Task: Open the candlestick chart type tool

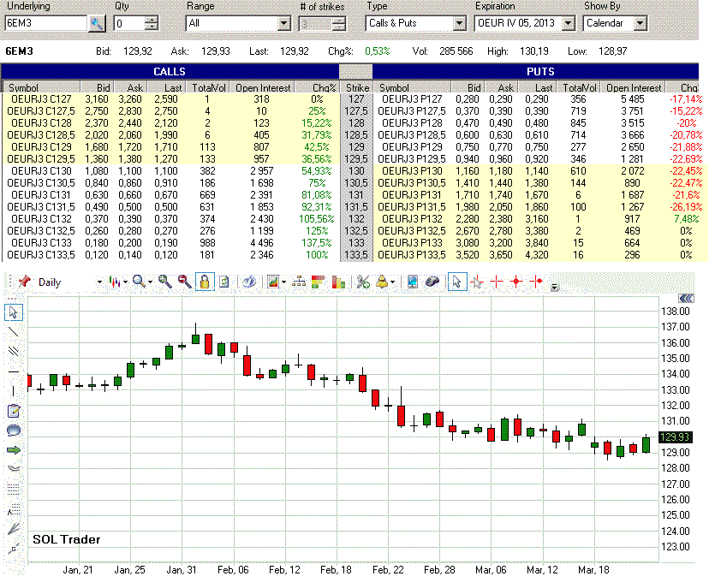Action: 115,282
